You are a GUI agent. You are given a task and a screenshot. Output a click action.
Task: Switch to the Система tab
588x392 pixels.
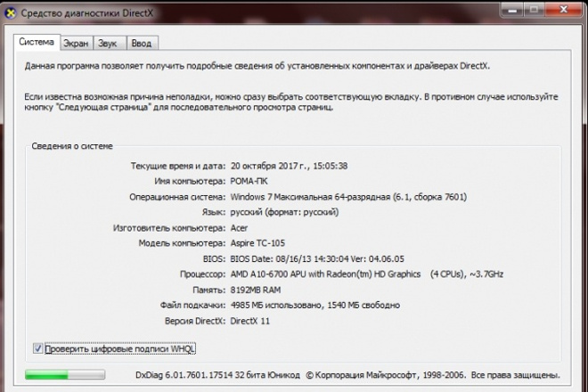[x=37, y=42]
